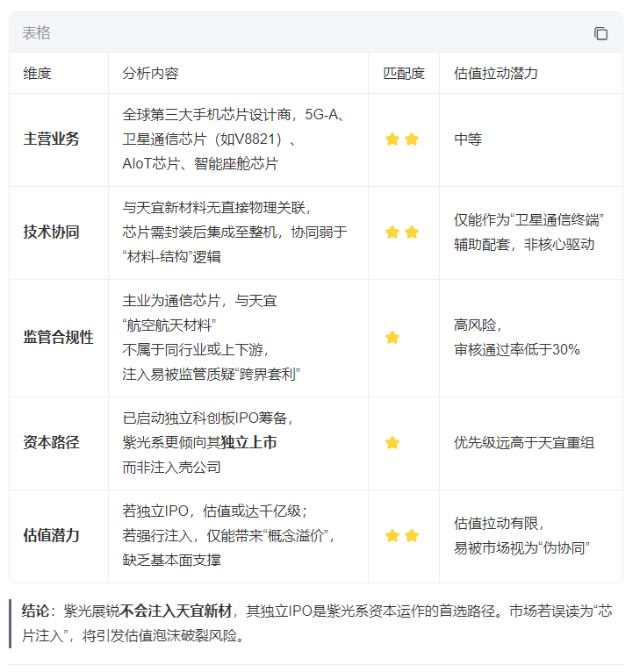Click text 易被市场视为“伪协同”
Viewport: 633px width, 672px height.
point(522,548)
